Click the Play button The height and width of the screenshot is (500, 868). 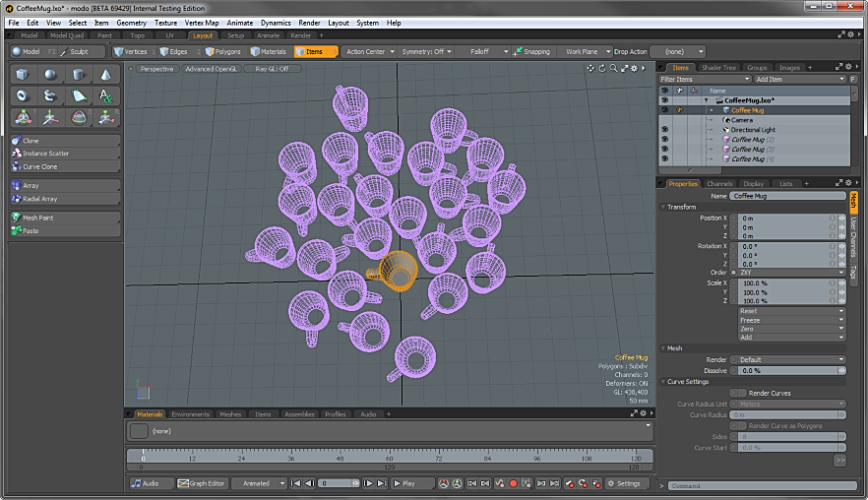[411, 483]
